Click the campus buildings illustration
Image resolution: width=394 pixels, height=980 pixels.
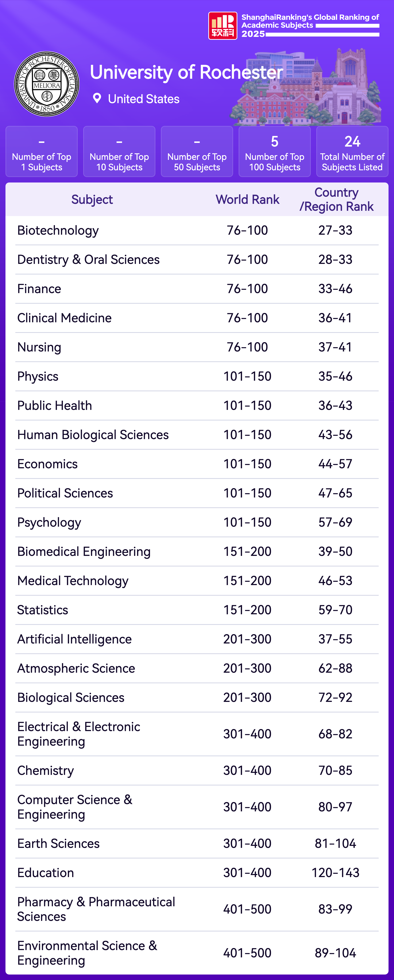click(x=308, y=89)
